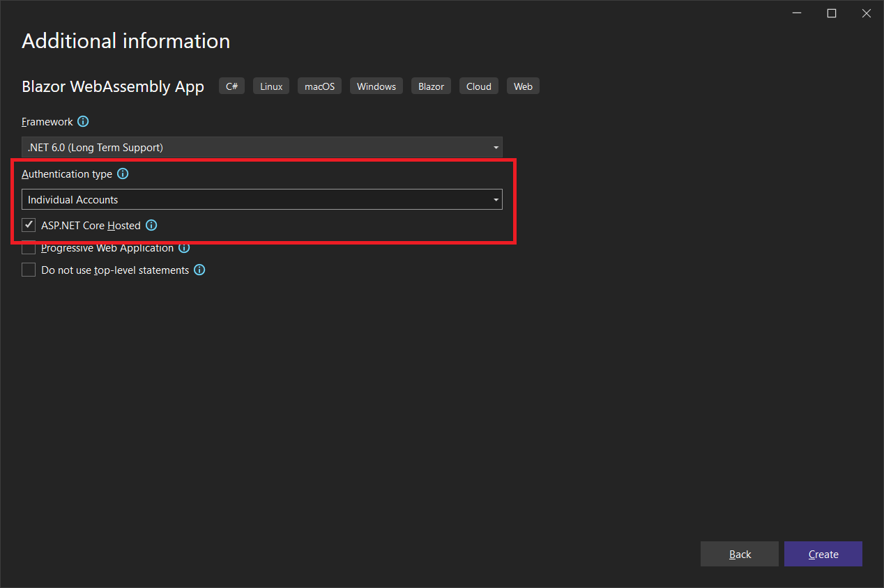Click the Web tag
The image size is (884, 588).
[x=523, y=86]
